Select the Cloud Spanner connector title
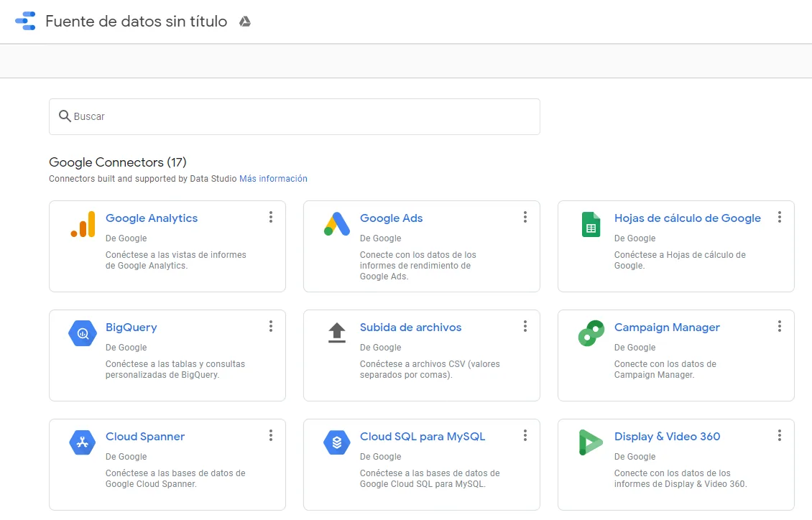812x520 pixels. (145, 437)
